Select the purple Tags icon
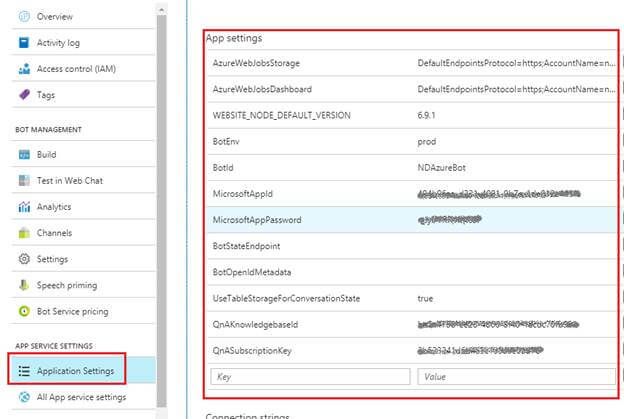 click(24, 95)
